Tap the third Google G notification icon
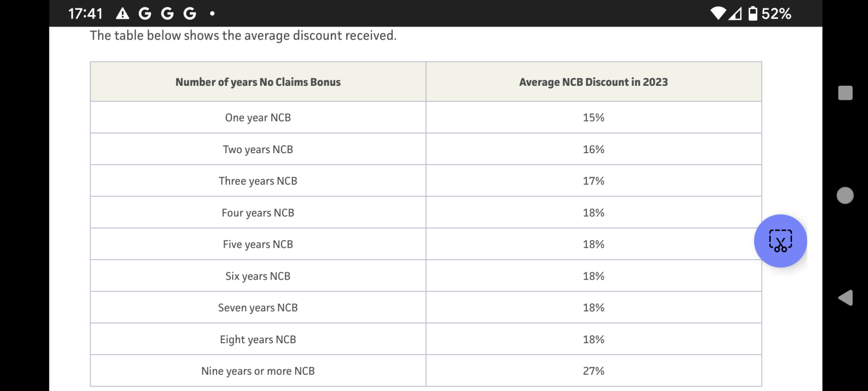The width and height of the screenshot is (868, 391). point(189,13)
